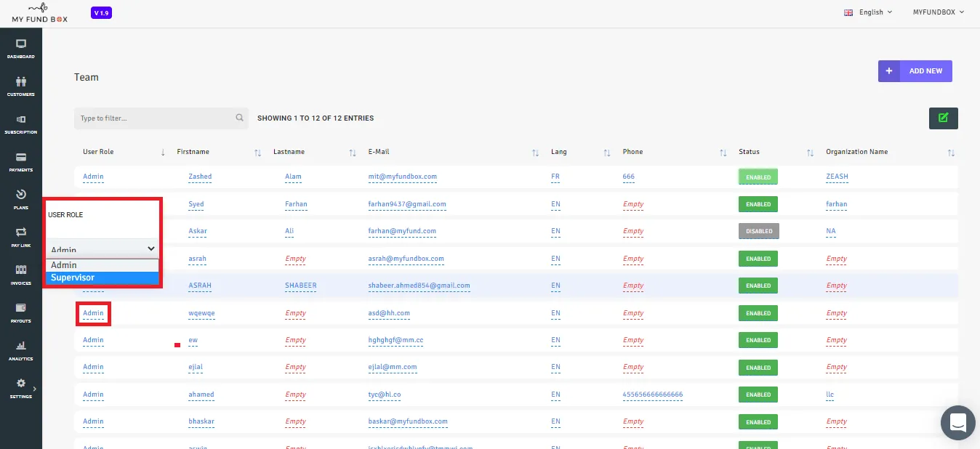Click the V 1.9 version badge
This screenshot has height=449, width=980.
101,13
